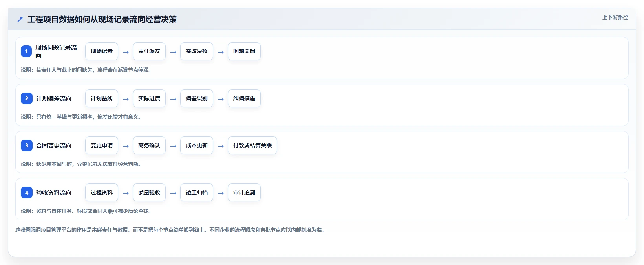Select the 计划基线 node

(x=102, y=98)
